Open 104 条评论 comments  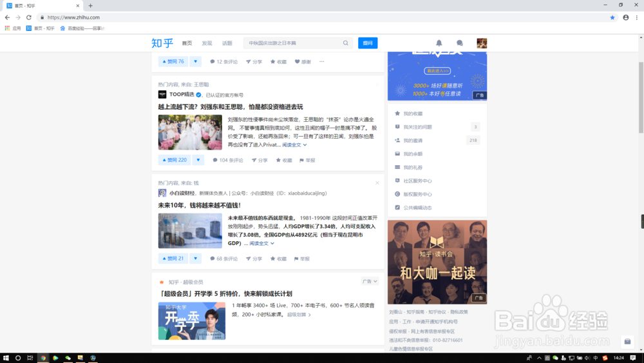(x=228, y=161)
